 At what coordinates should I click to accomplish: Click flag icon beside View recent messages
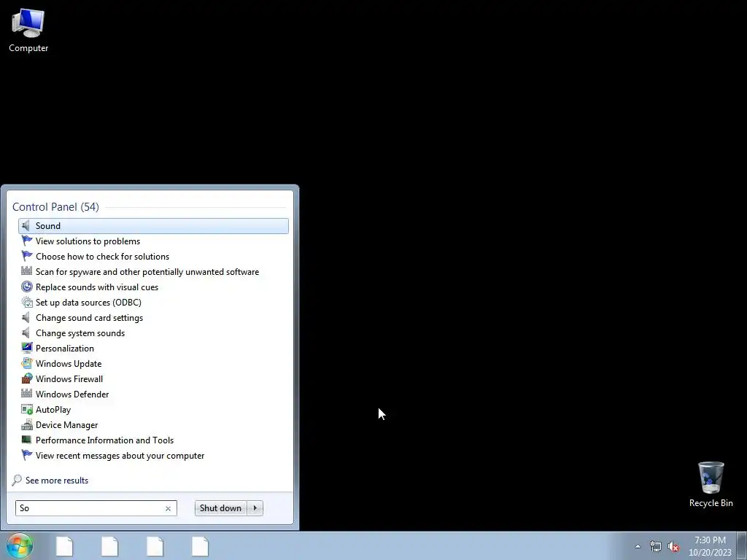tap(27, 455)
